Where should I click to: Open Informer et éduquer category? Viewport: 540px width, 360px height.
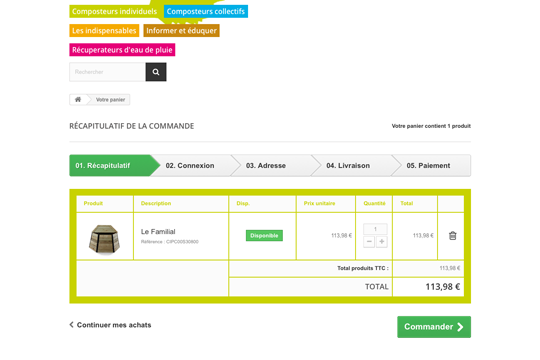(x=181, y=31)
